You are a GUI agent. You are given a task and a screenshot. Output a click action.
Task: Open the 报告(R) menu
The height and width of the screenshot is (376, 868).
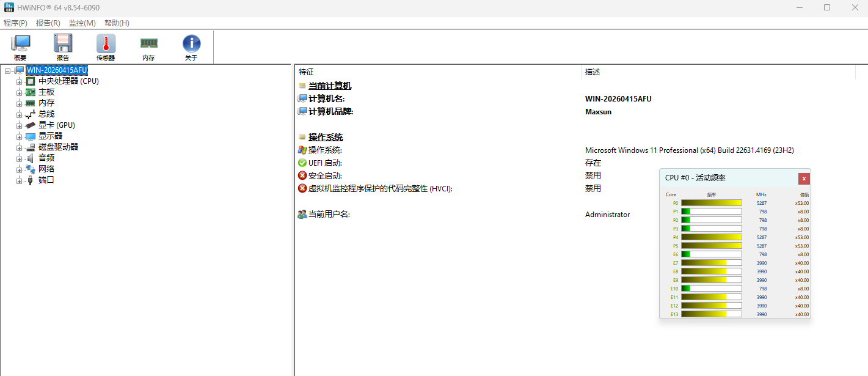48,23
